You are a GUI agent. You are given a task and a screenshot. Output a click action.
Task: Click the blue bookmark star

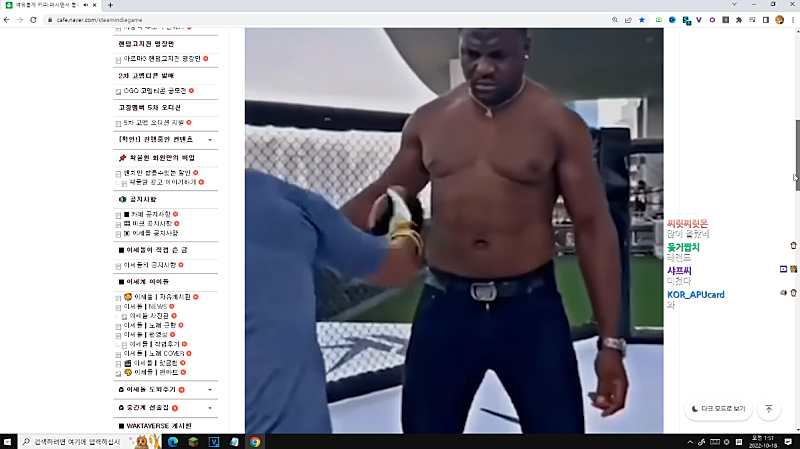point(642,20)
